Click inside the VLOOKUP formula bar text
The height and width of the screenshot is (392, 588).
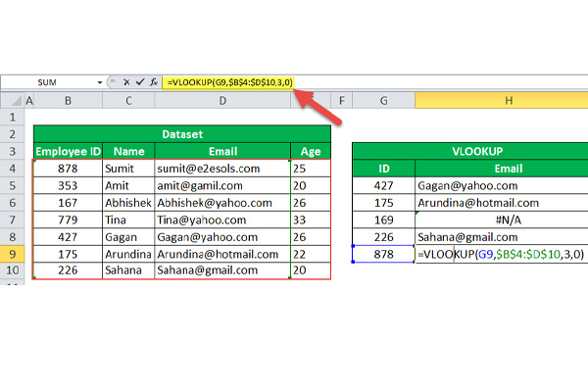[229, 82]
